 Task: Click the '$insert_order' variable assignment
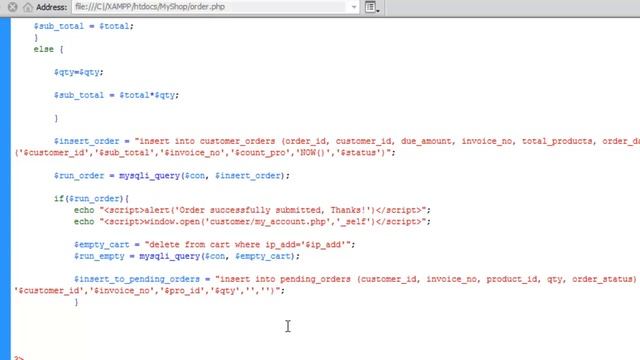coord(87,141)
